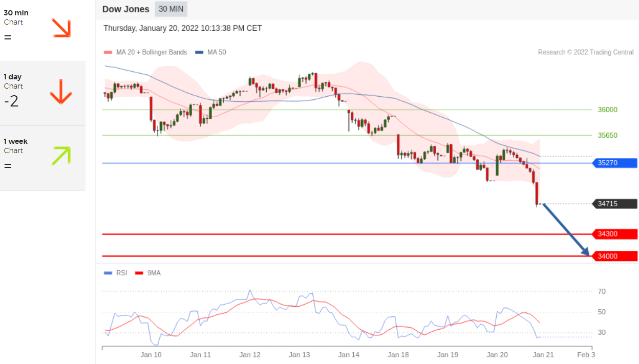This screenshot has height=364, width=639.
Task: Click the red 34300 support label
Action: [x=614, y=234]
